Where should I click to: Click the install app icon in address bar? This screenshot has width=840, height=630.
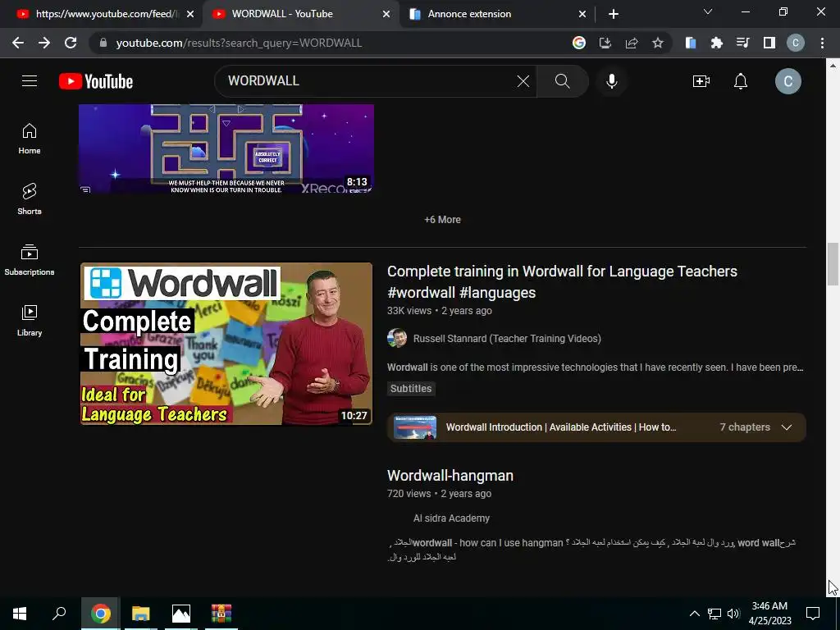pyautogui.click(x=605, y=43)
